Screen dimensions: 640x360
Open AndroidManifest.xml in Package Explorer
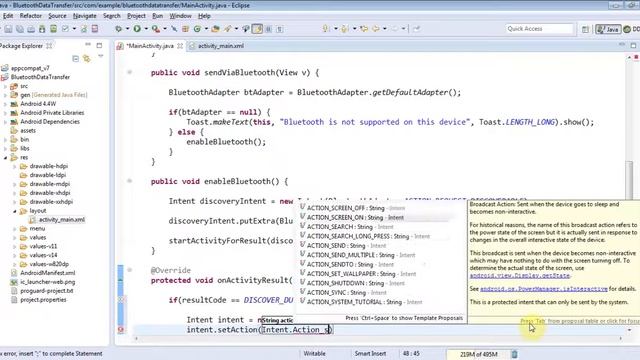pos(48,273)
